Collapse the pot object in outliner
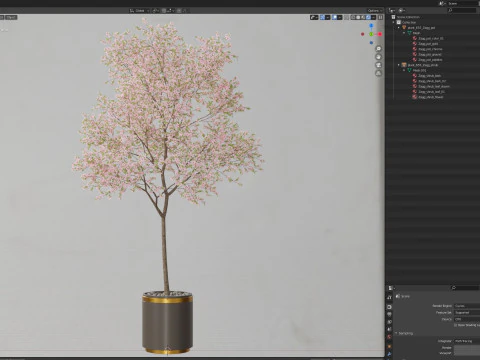This screenshot has width=480, height=360. [x=399, y=28]
